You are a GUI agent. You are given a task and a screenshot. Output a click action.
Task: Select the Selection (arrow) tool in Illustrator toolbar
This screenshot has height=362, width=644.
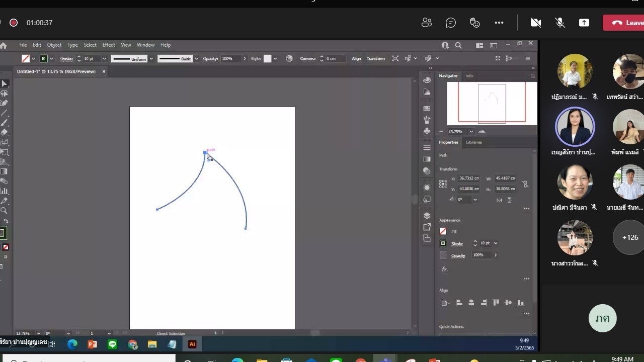pos(4,83)
